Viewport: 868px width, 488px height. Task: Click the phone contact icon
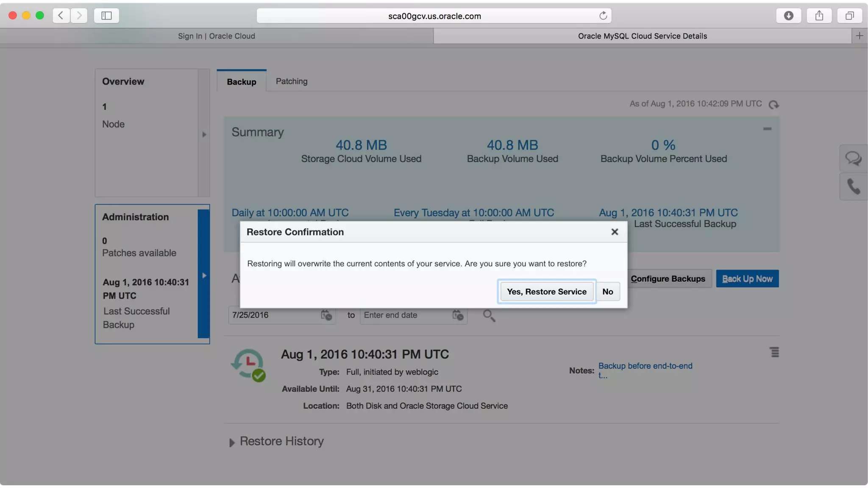[x=853, y=186]
